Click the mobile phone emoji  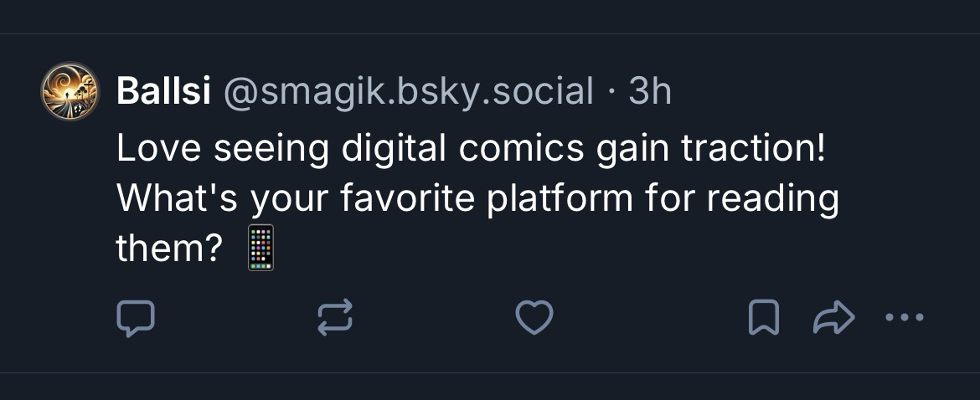click(261, 248)
